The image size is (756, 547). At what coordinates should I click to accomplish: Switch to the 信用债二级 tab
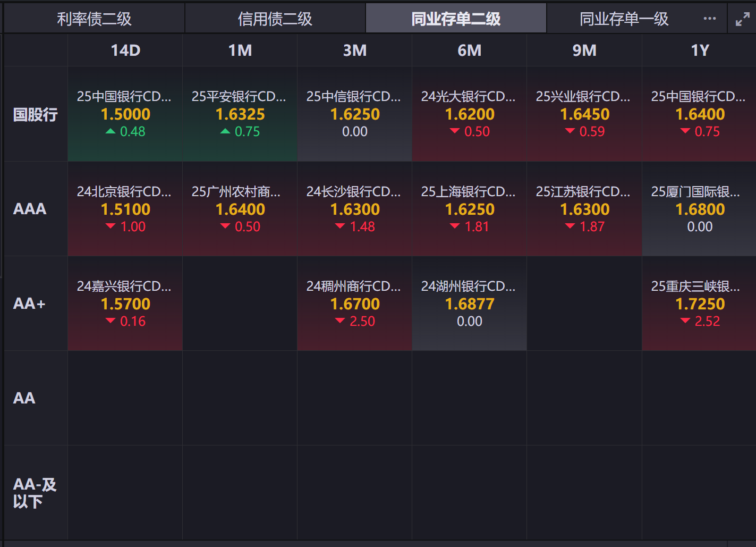point(275,19)
